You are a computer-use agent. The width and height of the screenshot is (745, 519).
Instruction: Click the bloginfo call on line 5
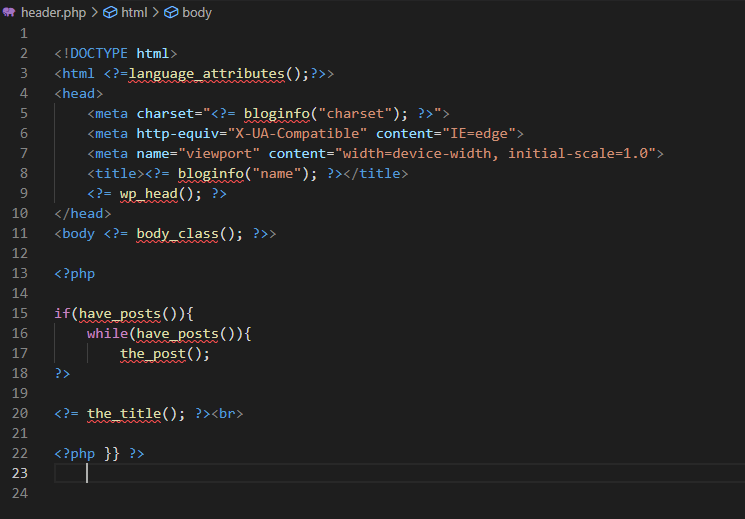coord(277,114)
